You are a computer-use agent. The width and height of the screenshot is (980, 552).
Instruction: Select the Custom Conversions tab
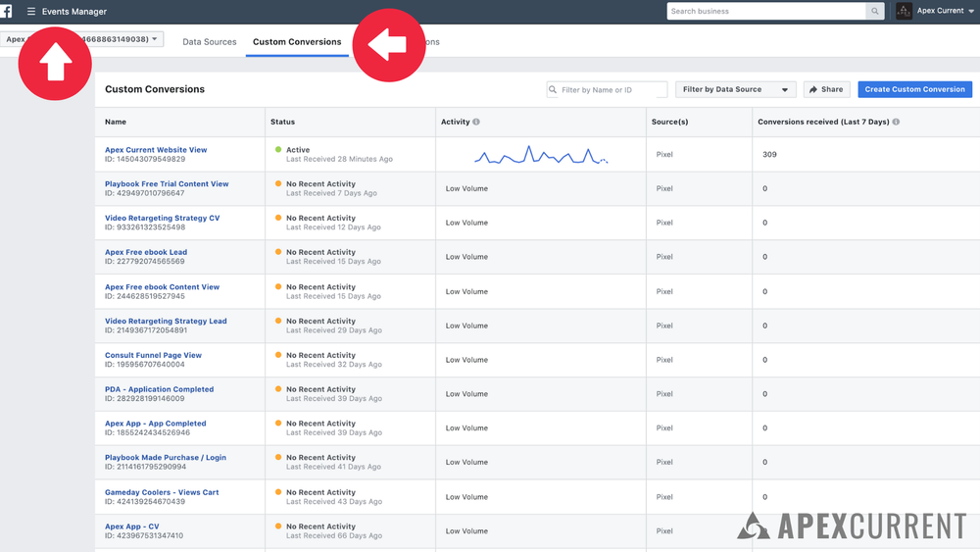[x=297, y=42]
